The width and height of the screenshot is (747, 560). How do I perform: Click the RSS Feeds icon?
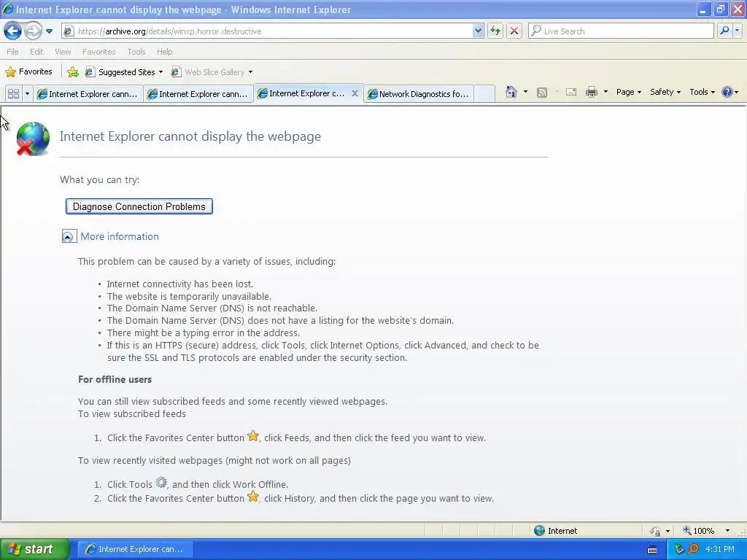542,93
